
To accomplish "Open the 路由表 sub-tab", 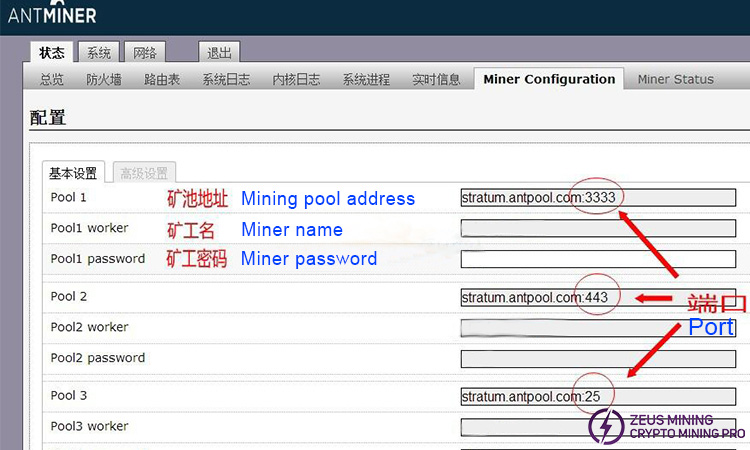I will (162, 79).
